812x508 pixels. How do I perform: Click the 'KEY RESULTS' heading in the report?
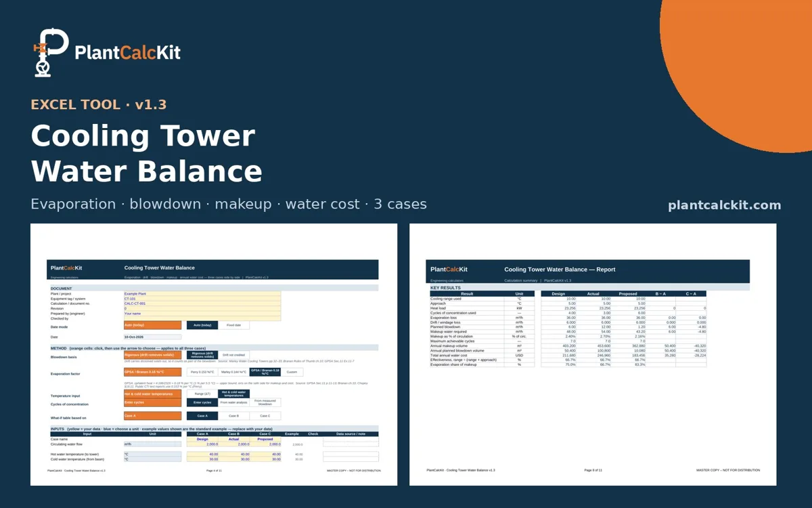point(445,288)
